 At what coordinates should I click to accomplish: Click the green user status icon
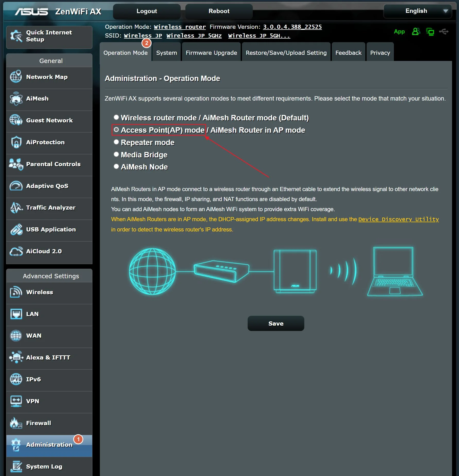click(416, 32)
